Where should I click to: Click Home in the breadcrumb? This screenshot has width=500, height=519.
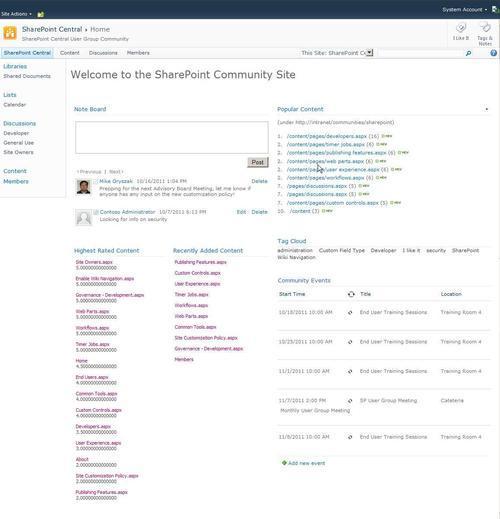click(x=100, y=29)
